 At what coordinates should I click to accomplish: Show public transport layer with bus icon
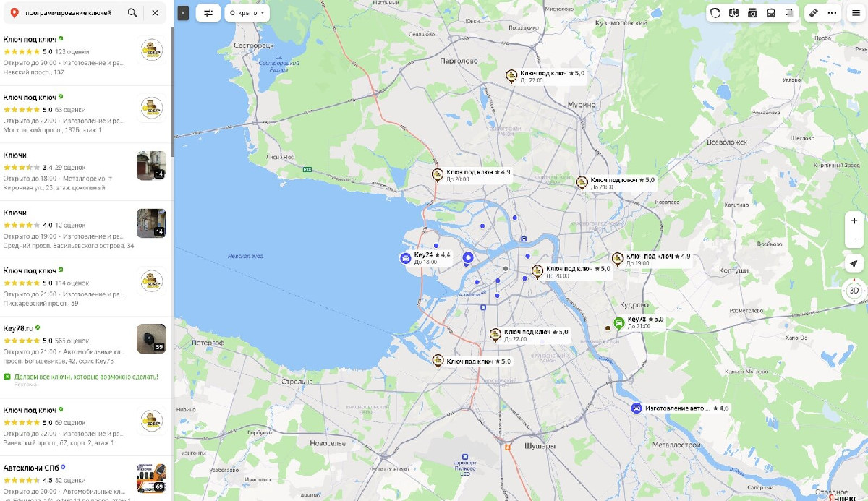click(771, 13)
